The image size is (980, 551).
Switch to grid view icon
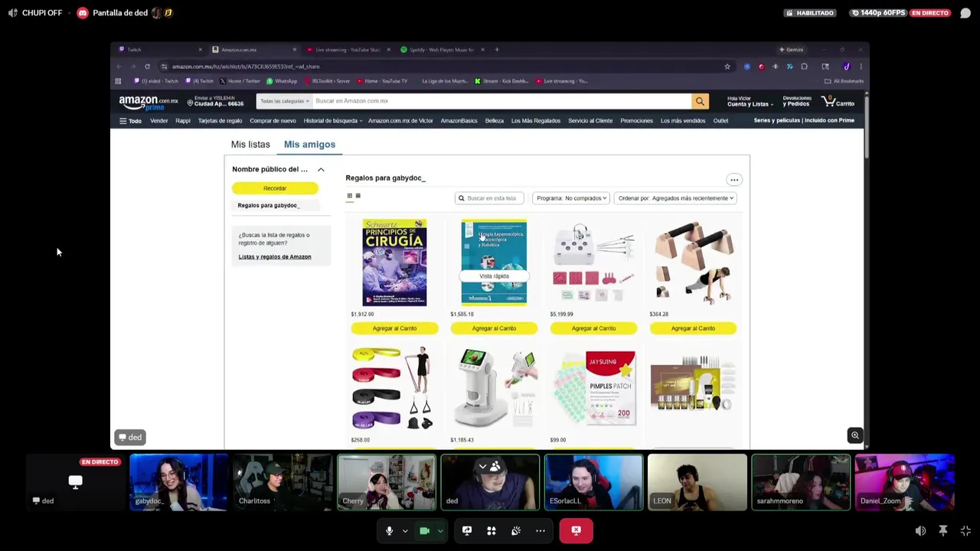pyautogui.click(x=350, y=196)
